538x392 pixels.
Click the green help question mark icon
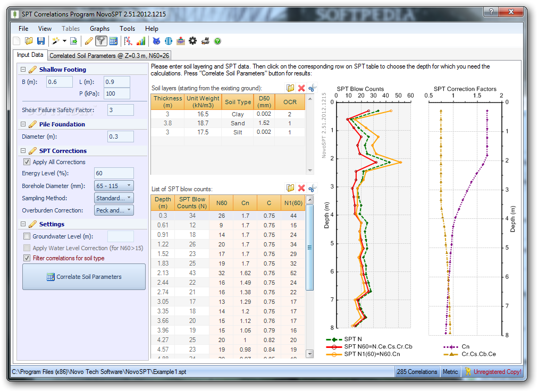[217, 41]
